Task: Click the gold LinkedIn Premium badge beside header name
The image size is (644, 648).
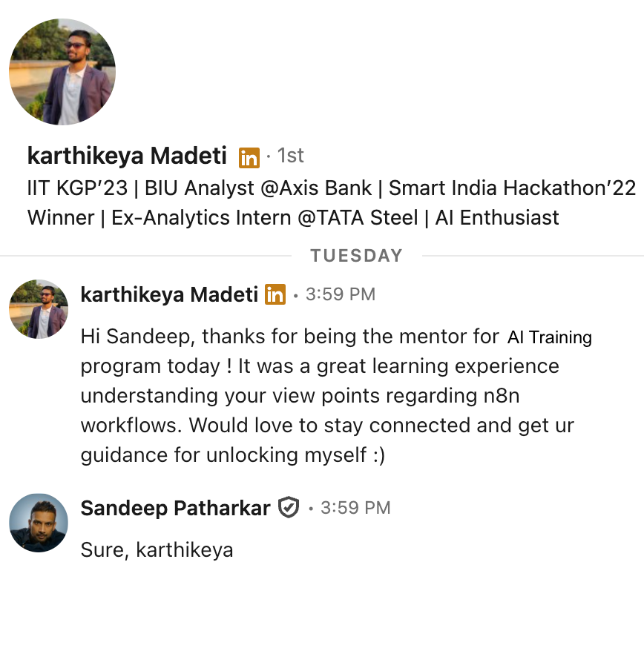Action: tap(249, 158)
